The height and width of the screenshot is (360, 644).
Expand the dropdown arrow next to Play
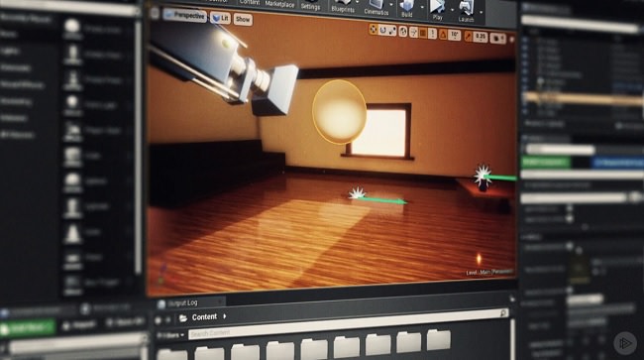click(452, 10)
